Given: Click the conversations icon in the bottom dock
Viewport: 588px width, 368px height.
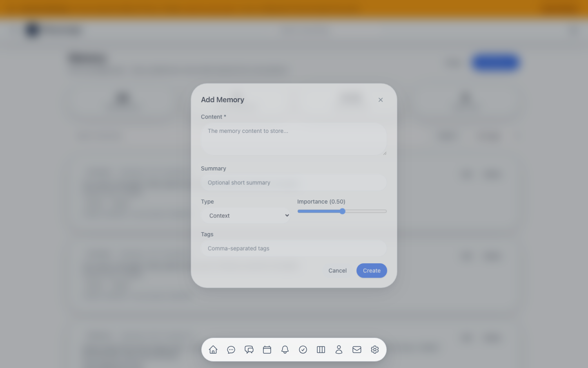Looking at the screenshot, I should point(249,350).
